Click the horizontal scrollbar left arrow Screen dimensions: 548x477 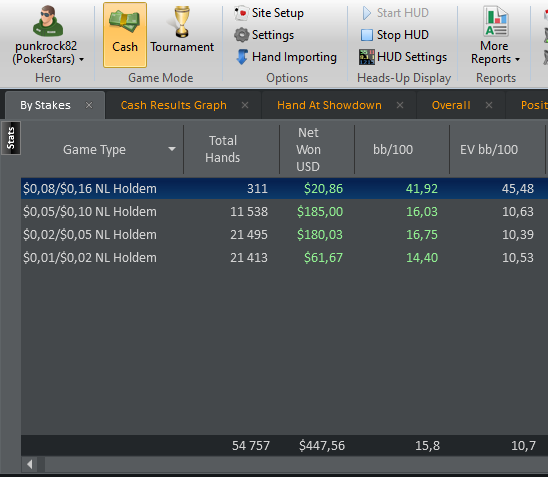(30, 464)
